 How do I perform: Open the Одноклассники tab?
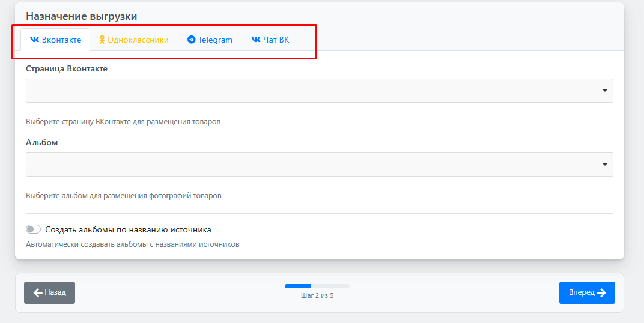pos(134,40)
